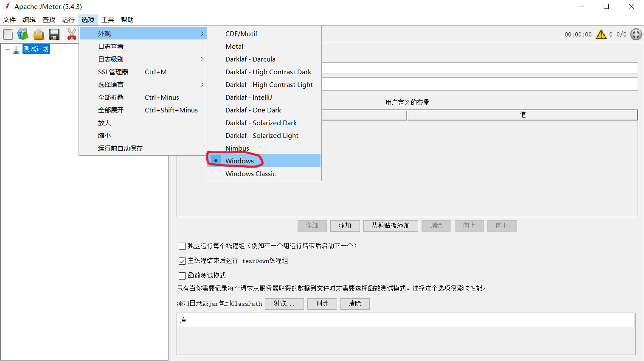
Task: Open the 文件 menu
Action: coord(9,20)
